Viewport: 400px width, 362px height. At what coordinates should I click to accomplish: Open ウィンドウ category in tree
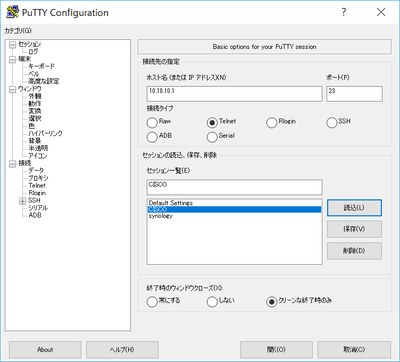[x=30, y=89]
